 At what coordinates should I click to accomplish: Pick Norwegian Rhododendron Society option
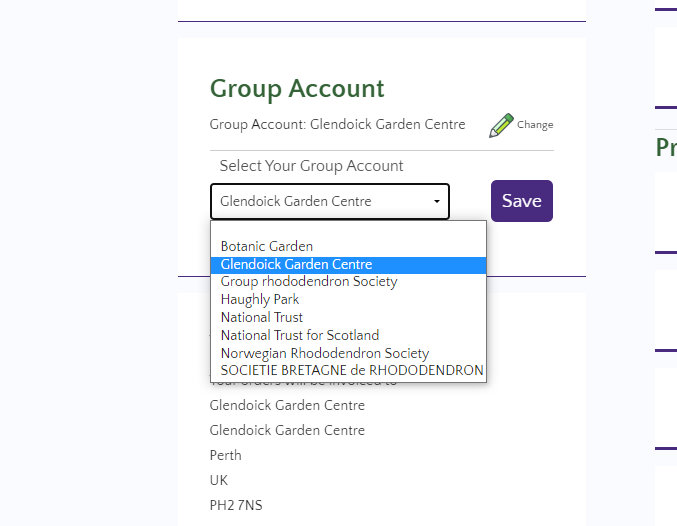click(325, 353)
